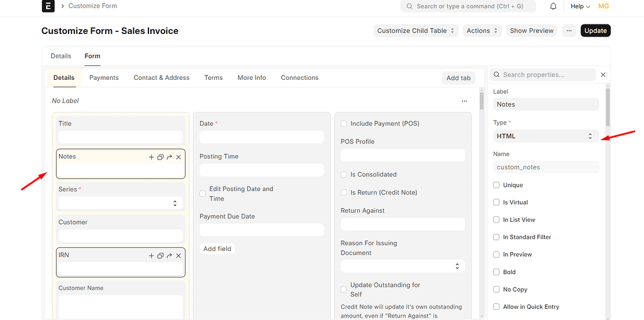644x320 pixels.
Task: Switch to the Details top tab
Action: point(61,56)
